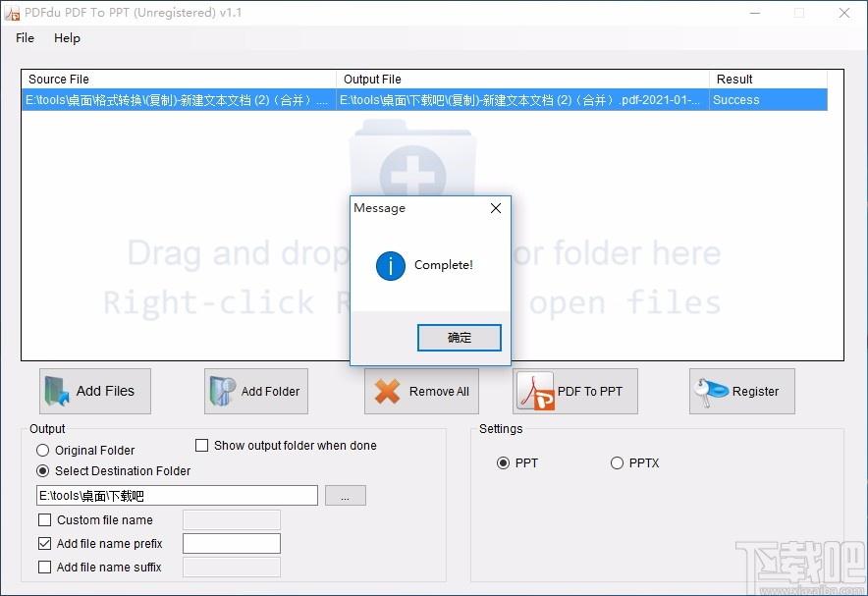This screenshot has width=868, height=596.
Task: Click the file name prefix text field
Action: pyautogui.click(x=232, y=544)
